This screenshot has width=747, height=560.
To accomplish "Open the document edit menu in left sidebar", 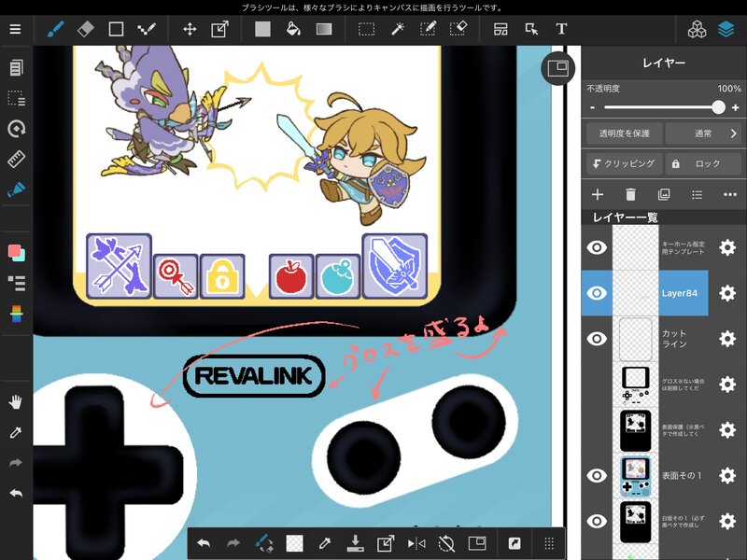I will (16, 67).
